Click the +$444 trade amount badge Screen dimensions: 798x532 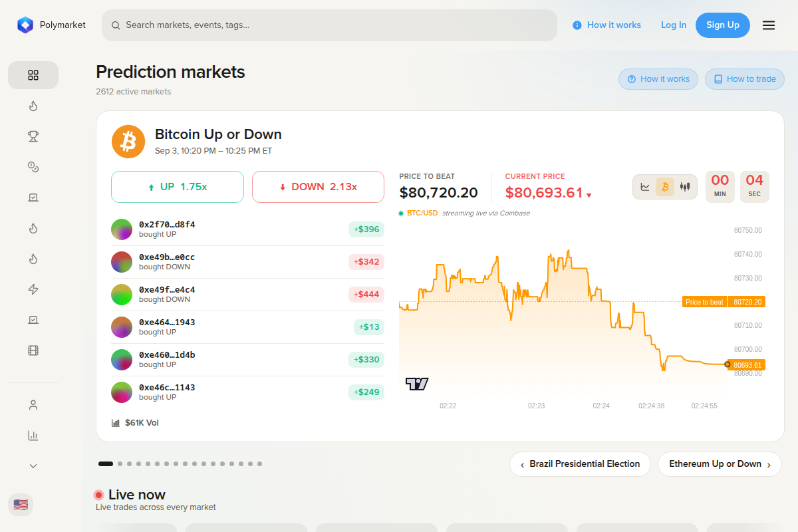coord(366,295)
